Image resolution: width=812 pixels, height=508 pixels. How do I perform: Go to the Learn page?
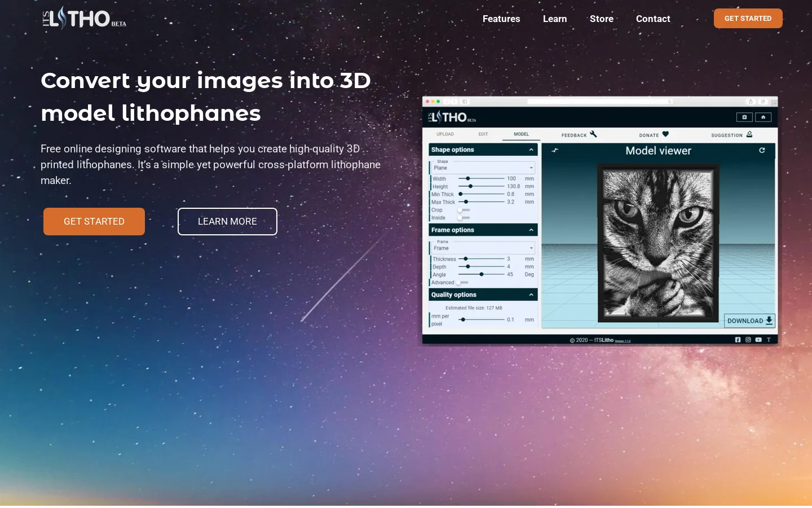(x=555, y=19)
